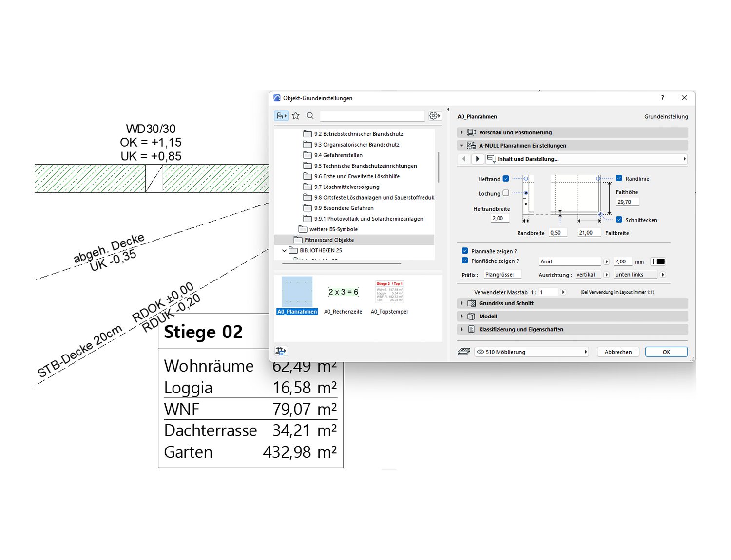
Task: Open the Ausrichtung vertikal dropdown
Action: (x=606, y=275)
